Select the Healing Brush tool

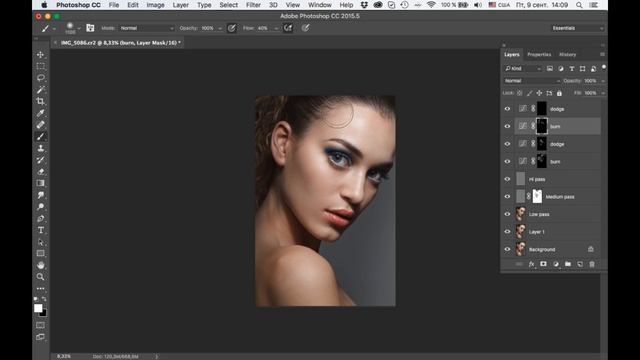click(40, 125)
